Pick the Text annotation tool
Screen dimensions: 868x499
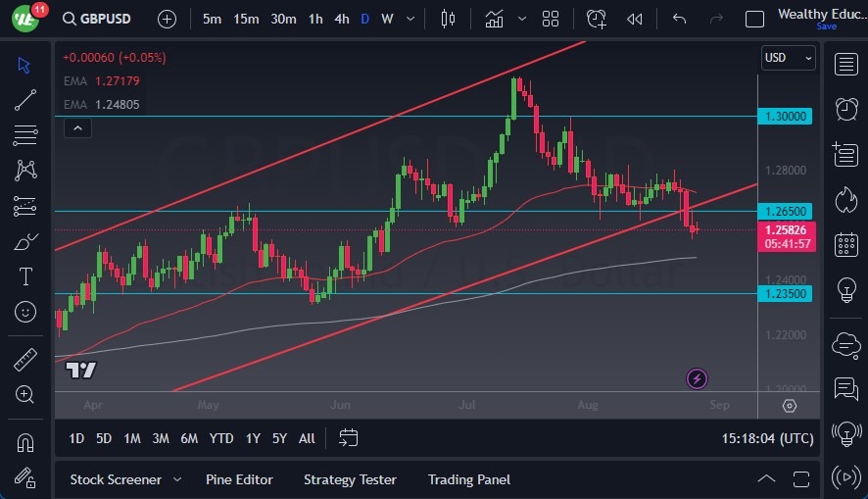point(25,276)
